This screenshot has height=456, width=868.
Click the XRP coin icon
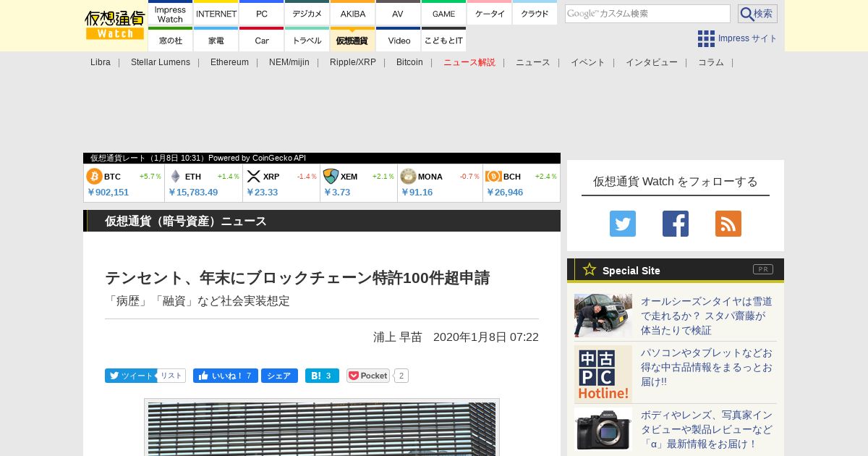(253, 176)
